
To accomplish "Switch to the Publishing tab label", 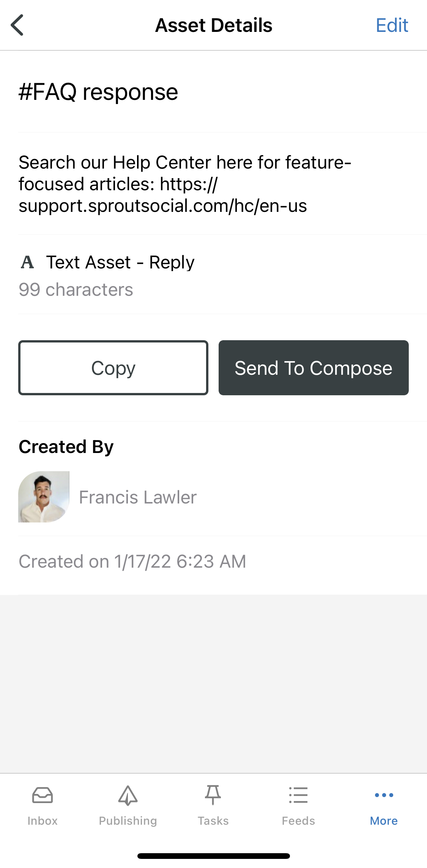I will [x=128, y=821].
